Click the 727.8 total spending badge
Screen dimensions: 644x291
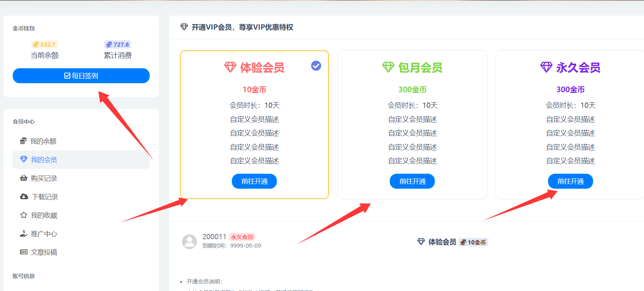pos(118,44)
